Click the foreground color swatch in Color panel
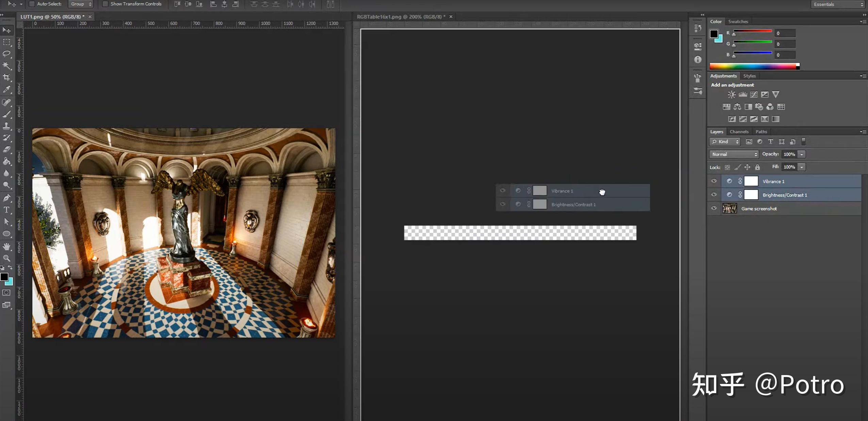The image size is (868, 421). 714,34
